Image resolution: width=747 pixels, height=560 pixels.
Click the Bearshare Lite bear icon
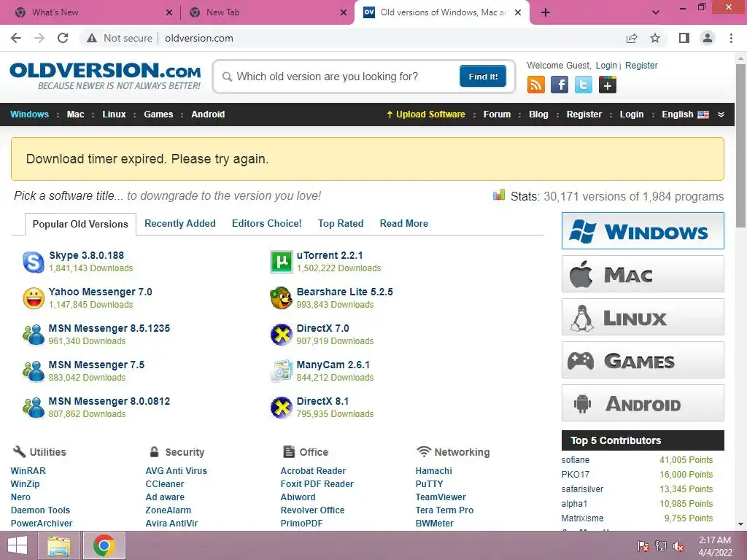pos(281,298)
